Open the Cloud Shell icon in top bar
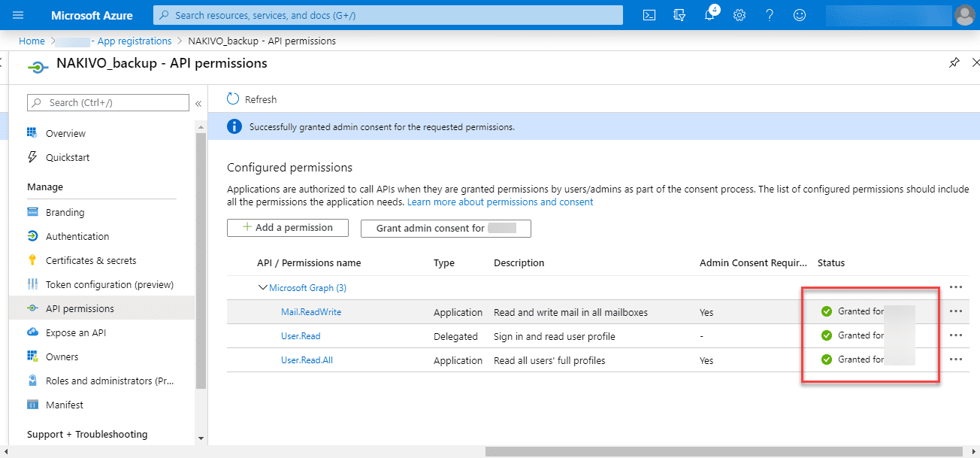Image resolution: width=980 pixels, height=458 pixels. [650, 15]
